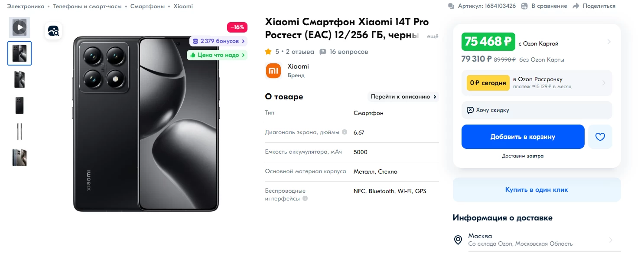644x253 pixels.
Task: Add to comparison via В сравнение
Action: [x=544, y=6]
